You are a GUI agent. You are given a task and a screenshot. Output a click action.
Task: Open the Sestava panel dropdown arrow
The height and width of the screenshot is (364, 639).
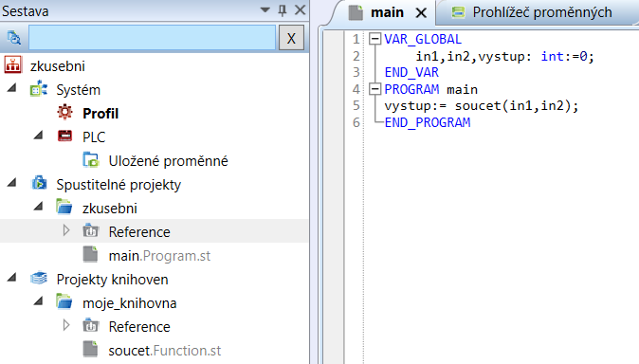265,9
